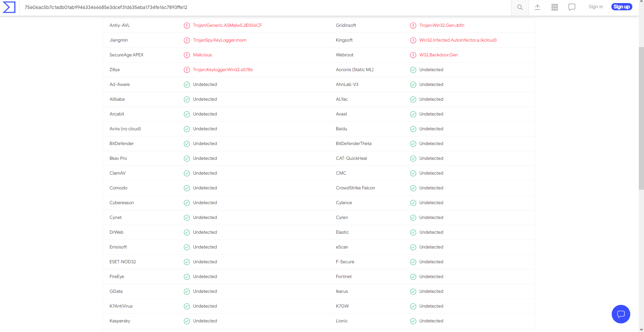The width and height of the screenshot is (644, 332).
Task: Click the green check icon for ClamAV
Action: [187, 173]
